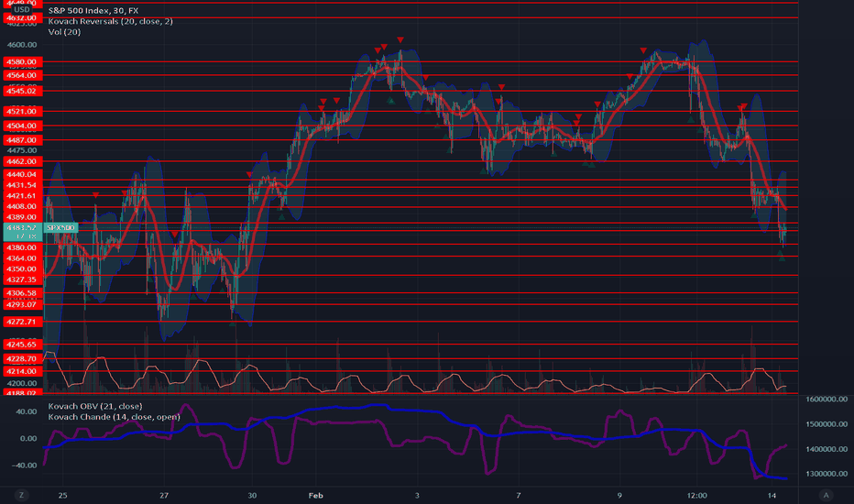
Task: Click the SPX500 current price tag
Action: 60,227
